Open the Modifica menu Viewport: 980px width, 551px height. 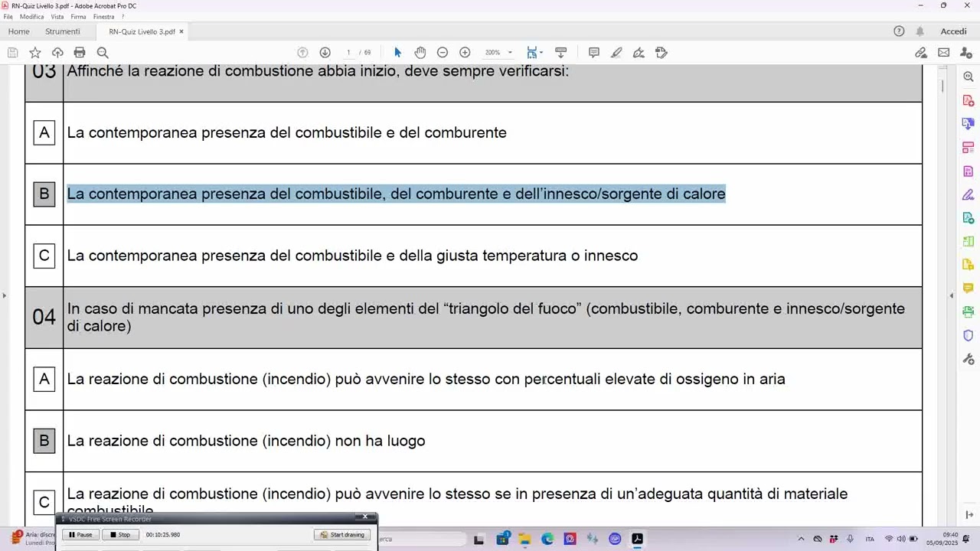point(31,16)
